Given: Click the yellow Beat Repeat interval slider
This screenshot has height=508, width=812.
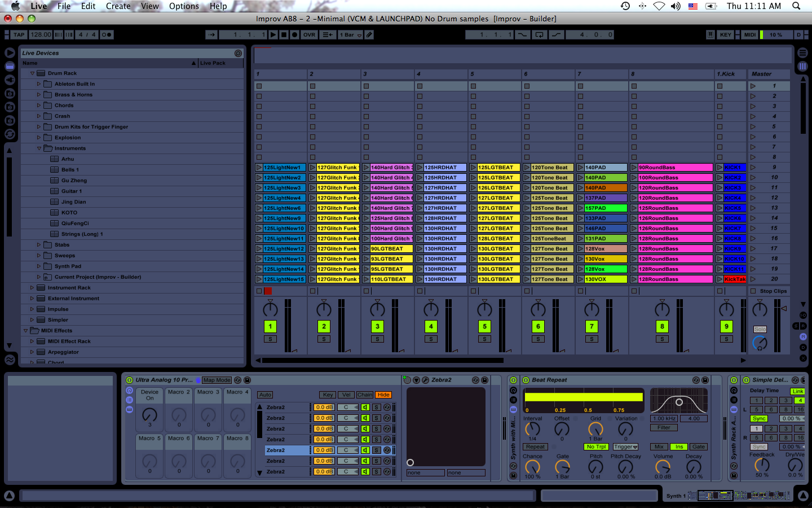Looking at the screenshot, I should coord(584,397).
